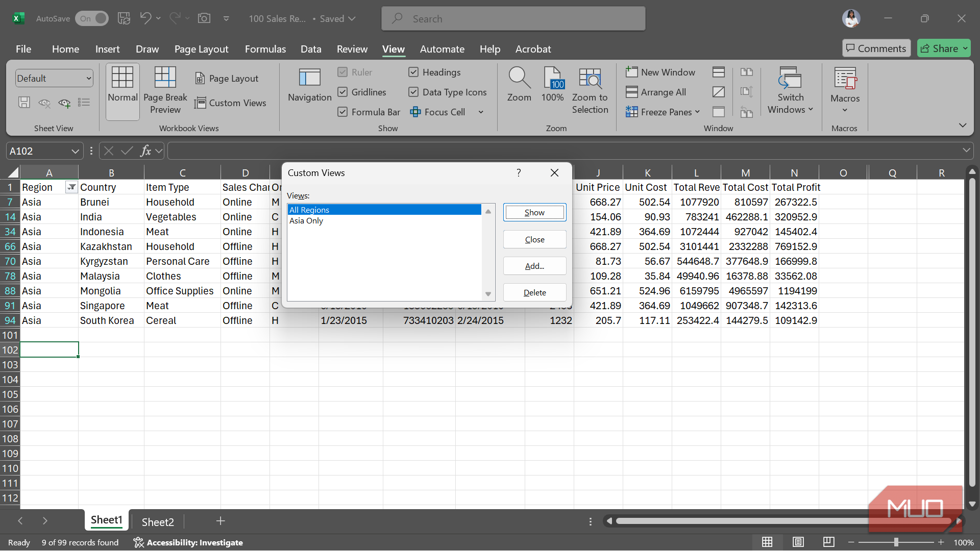Click Zoom to Selection
The height and width of the screenshot is (551, 980).
pos(590,91)
